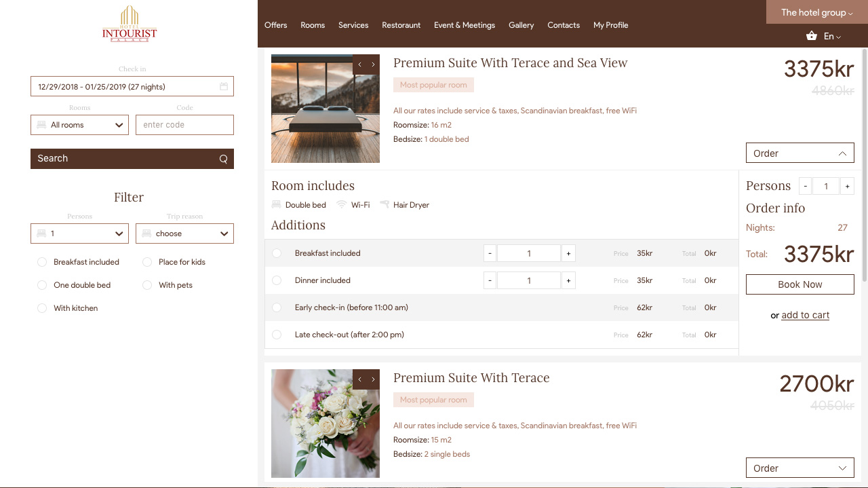Select the Early check-in addition
The image size is (868, 488).
point(277,307)
